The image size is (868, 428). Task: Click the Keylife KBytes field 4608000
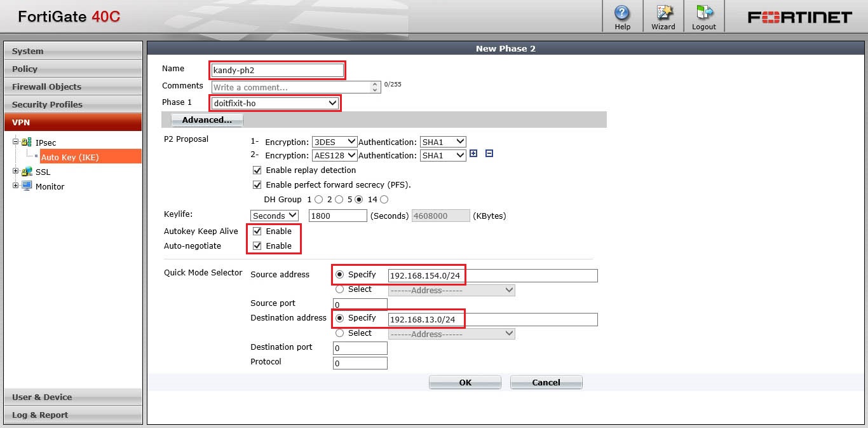click(441, 216)
